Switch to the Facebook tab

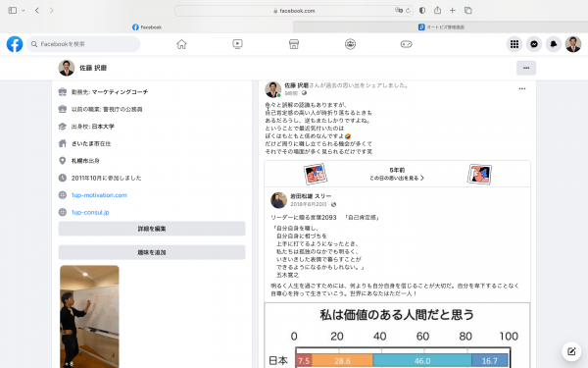(x=147, y=27)
